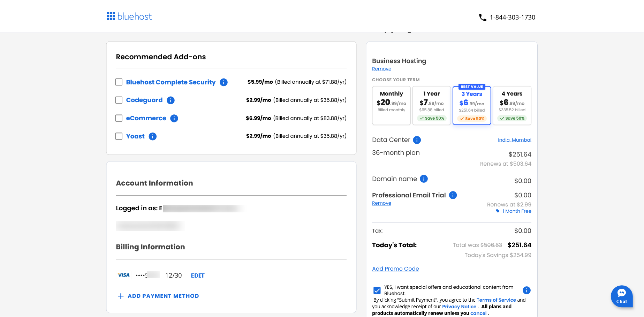Open Yoast add-on link text

pyautogui.click(x=135, y=136)
